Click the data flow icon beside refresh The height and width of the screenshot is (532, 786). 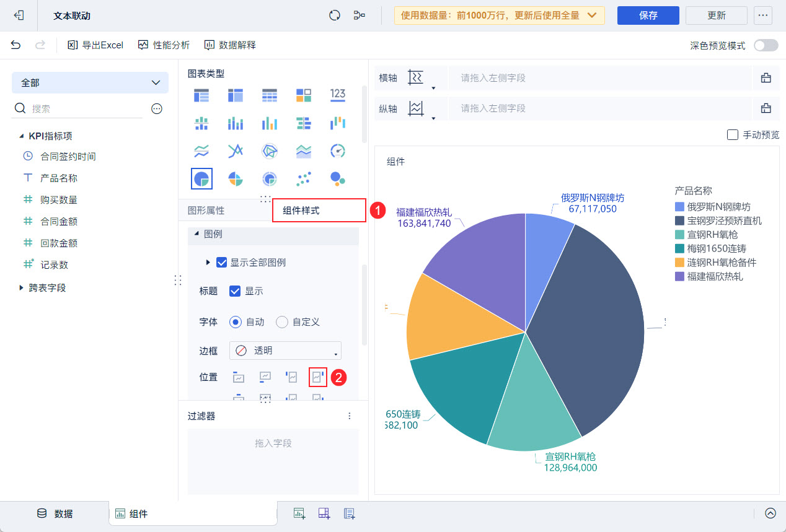tap(359, 15)
